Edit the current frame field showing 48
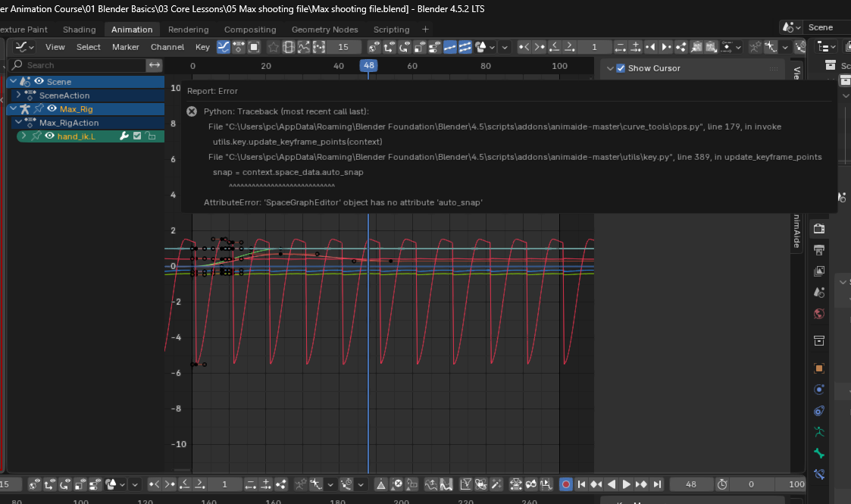Image resolution: width=851 pixels, height=504 pixels. pyautogui.click(x=691, y=484)
